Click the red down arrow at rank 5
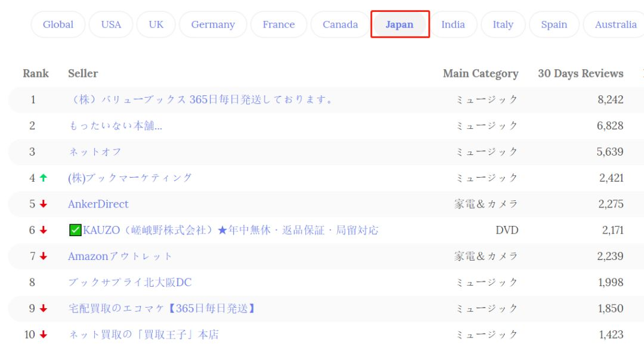This screenshot has width=644, height=344. (43, 204)
